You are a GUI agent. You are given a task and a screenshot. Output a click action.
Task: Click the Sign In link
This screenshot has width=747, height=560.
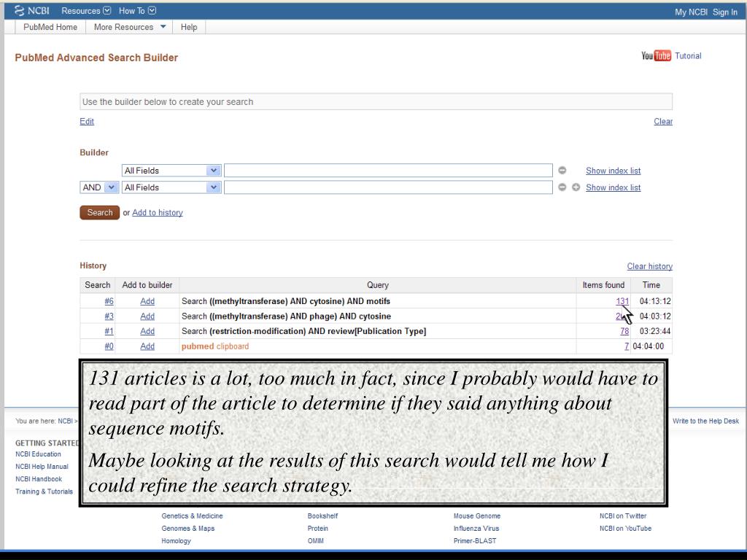pyautogui.click(x=724, y=12)
